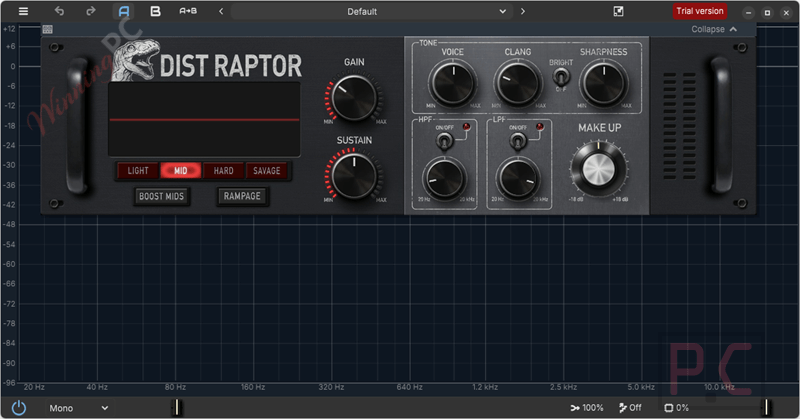Click the 0% CPU indicator

point(677,408)
